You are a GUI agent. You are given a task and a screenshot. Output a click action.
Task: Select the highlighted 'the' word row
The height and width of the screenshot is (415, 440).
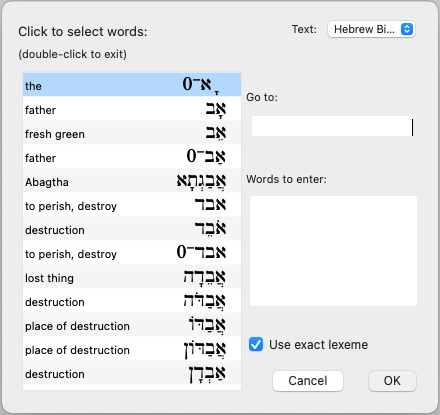tap(132, 85)
